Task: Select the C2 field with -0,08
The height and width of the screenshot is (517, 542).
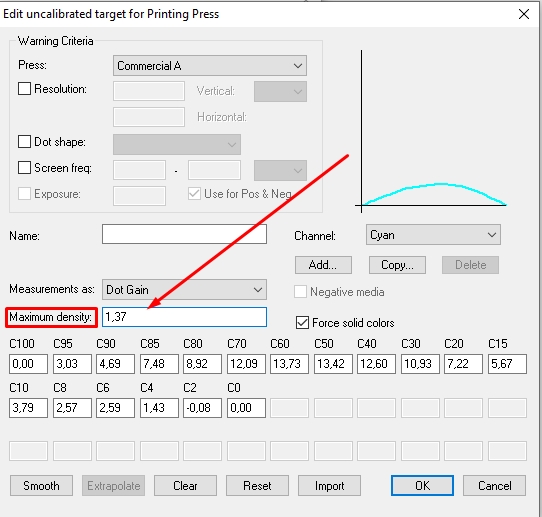Action: (202, 408)
